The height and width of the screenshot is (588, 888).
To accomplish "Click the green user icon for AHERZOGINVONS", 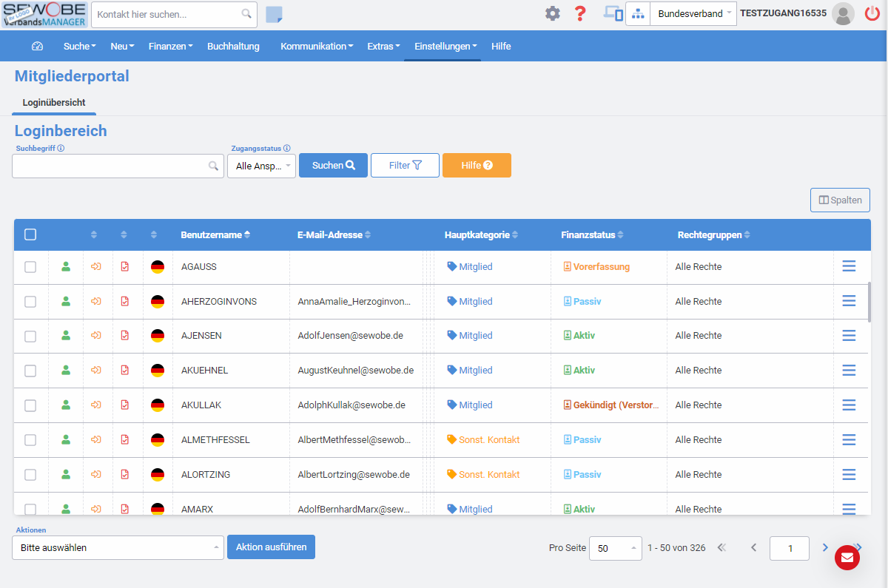I will point(66,301).
